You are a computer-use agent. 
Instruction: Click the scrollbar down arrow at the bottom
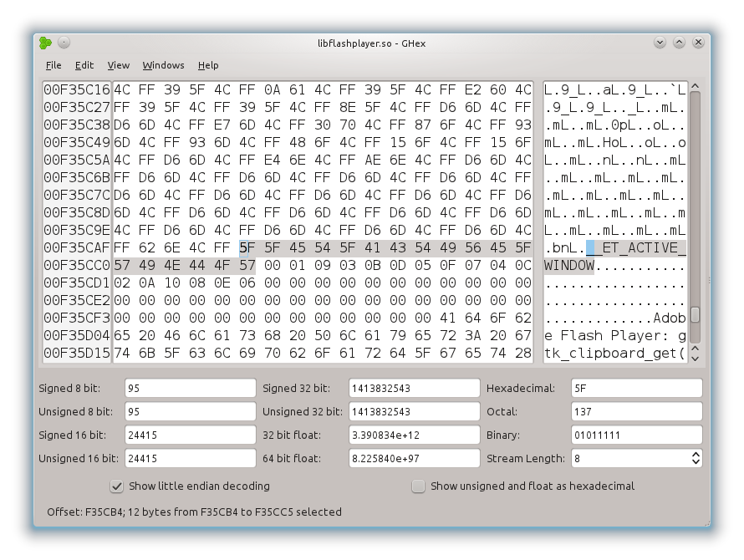coord(696,359)
